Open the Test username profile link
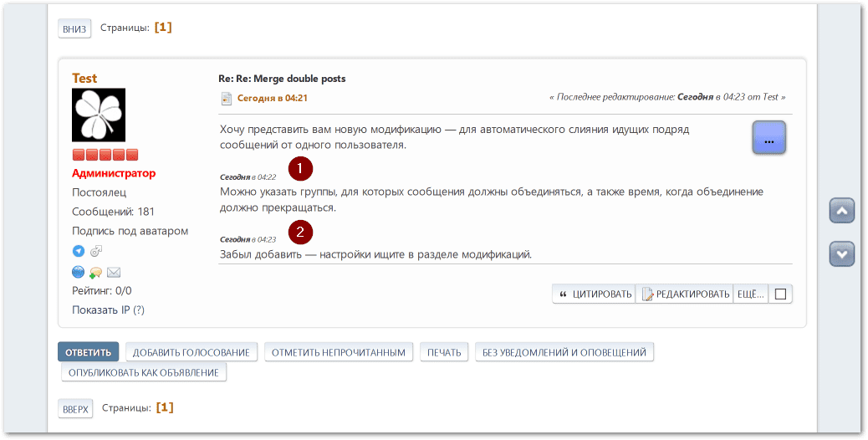 click(x=84, y=78)
